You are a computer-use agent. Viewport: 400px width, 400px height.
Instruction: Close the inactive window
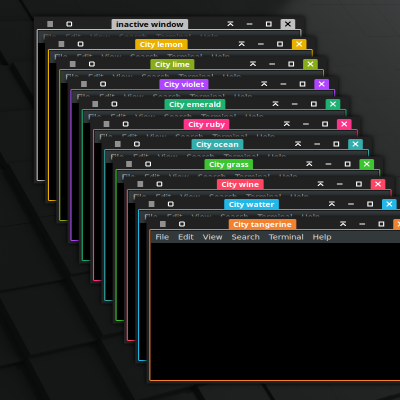tap(288, 24)
